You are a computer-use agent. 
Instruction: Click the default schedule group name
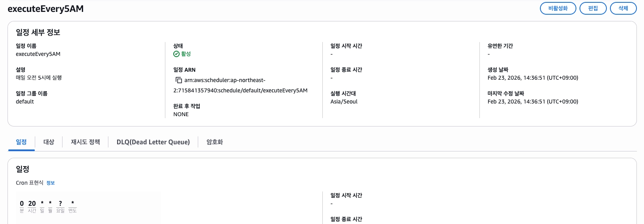tap(25, 101)
